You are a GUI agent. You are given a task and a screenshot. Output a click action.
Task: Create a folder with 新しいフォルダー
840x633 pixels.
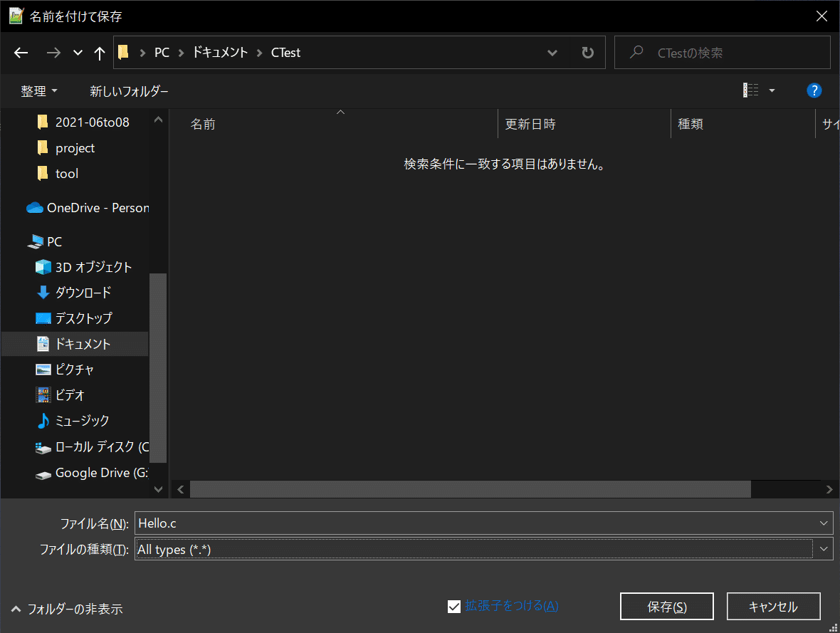click(x=129, y=91)
